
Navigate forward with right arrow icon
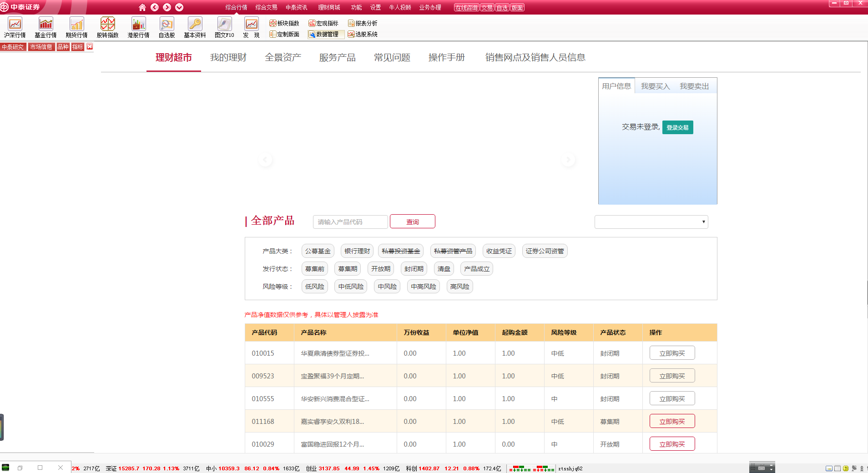[167, 7]
